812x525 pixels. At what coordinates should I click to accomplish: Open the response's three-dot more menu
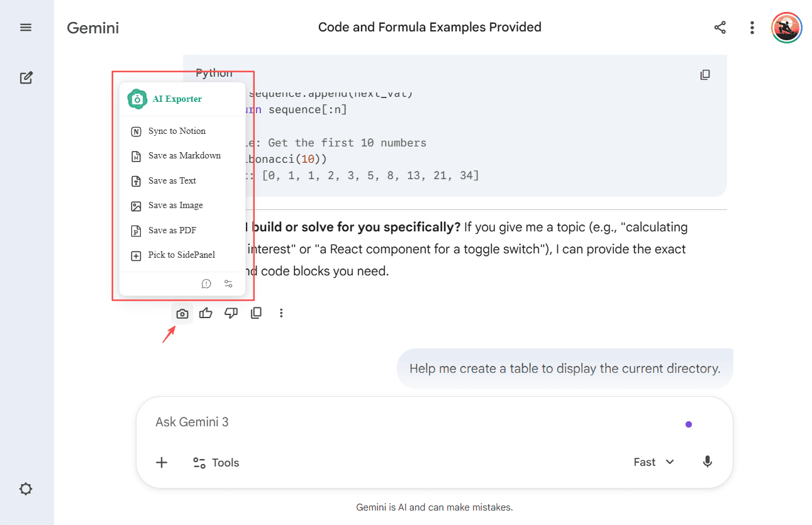tap(281, 312)
